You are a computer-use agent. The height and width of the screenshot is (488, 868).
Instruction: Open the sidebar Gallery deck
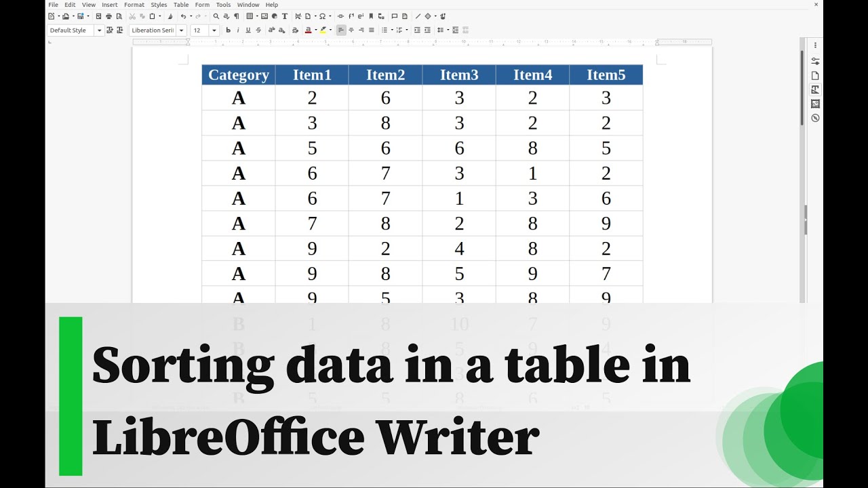815,104
